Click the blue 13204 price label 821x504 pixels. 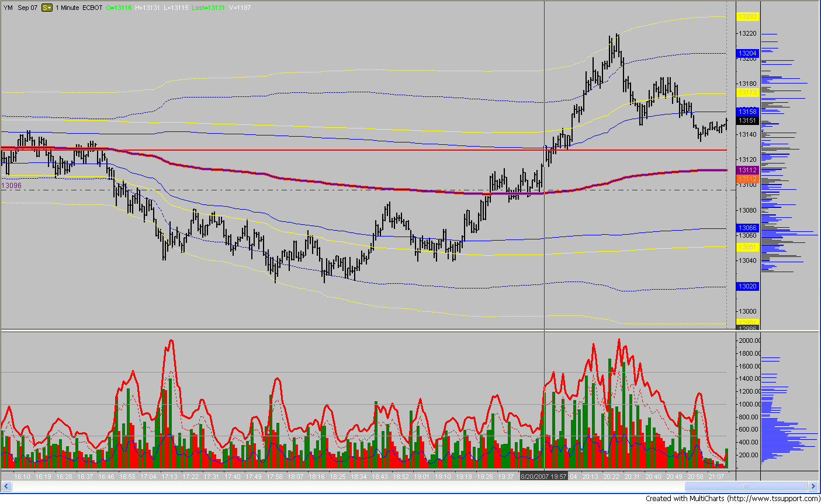pyautogui.click(x=747, y=53)
